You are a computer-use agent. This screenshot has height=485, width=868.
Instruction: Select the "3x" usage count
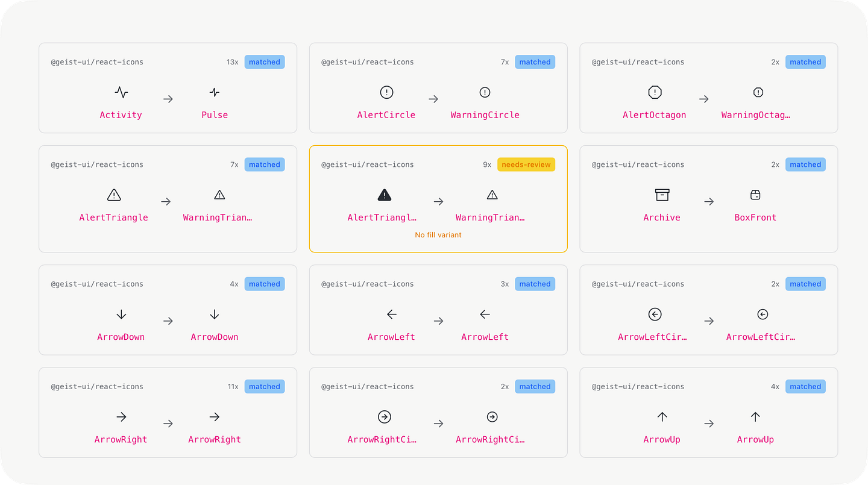pos(505,284)
